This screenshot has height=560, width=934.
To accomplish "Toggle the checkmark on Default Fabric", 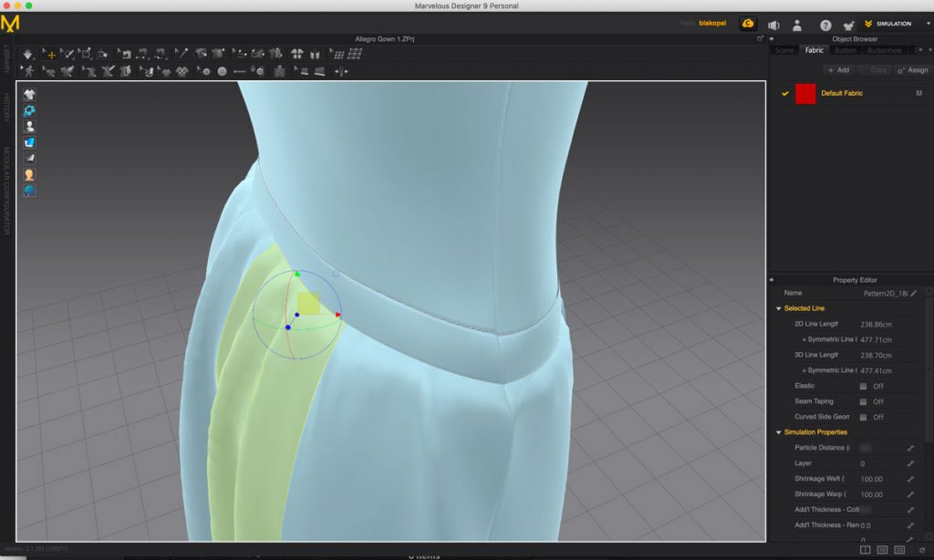I will coord(785,94).
